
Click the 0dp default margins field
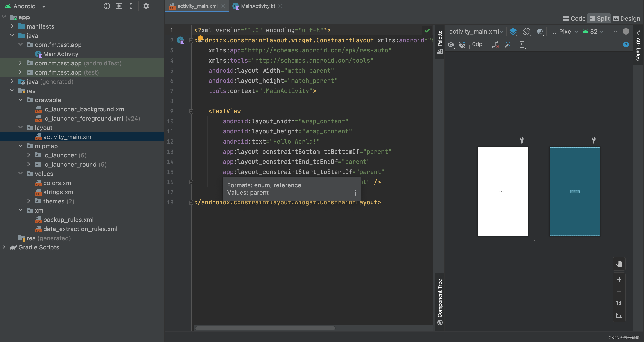point(477,44)
